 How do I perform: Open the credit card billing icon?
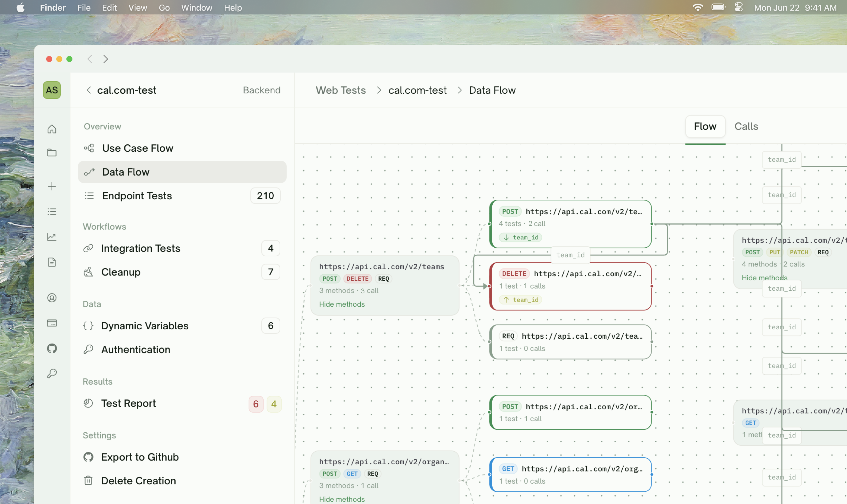52,323
